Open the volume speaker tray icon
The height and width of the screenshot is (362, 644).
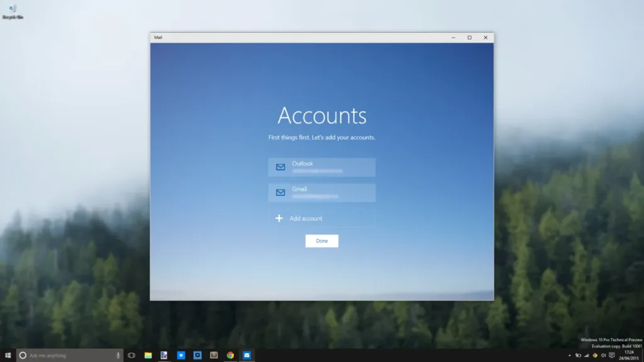coord(603,356)
